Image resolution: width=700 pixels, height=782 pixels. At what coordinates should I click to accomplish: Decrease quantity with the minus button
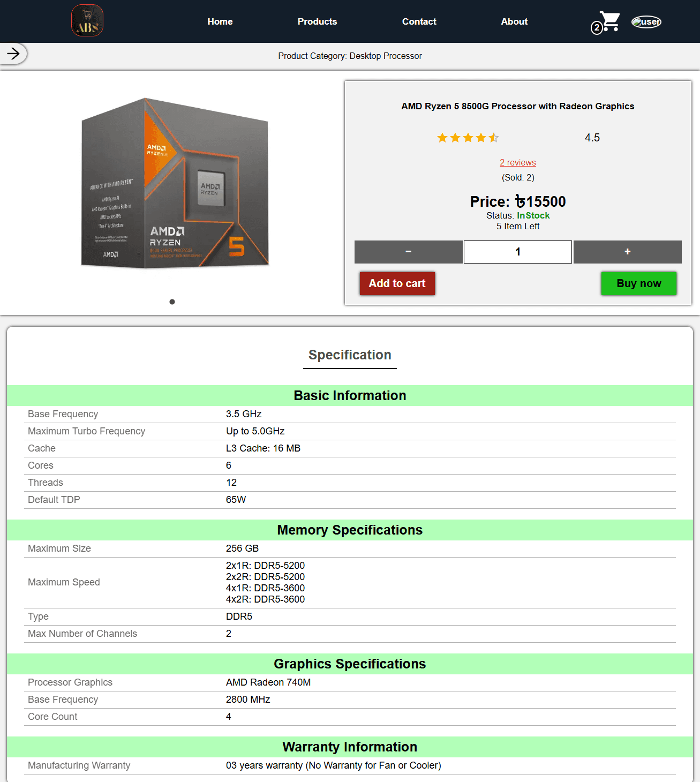408,252
